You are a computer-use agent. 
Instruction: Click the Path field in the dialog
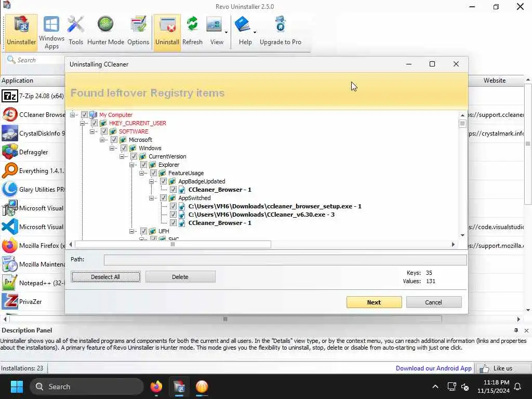285,260
